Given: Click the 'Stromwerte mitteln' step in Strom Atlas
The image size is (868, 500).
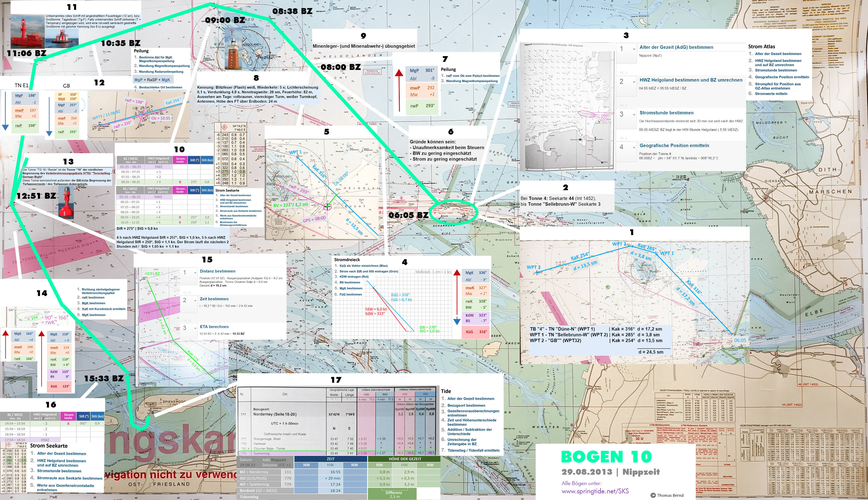Looking at the screenshot, I should pyautogui.click(x=771, y=94).
